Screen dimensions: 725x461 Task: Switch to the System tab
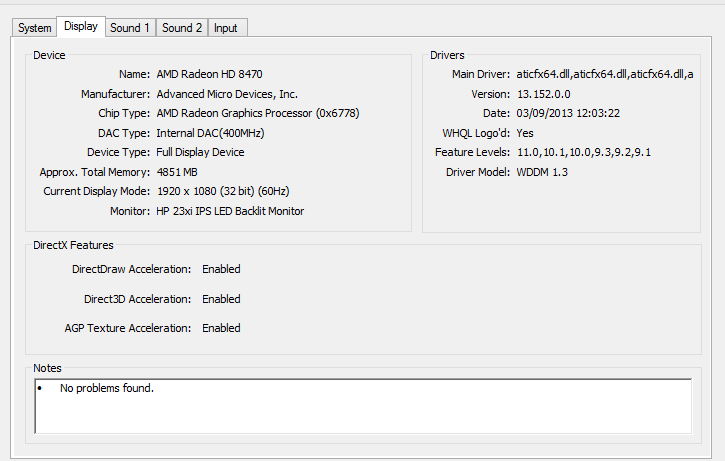point(34,28)
